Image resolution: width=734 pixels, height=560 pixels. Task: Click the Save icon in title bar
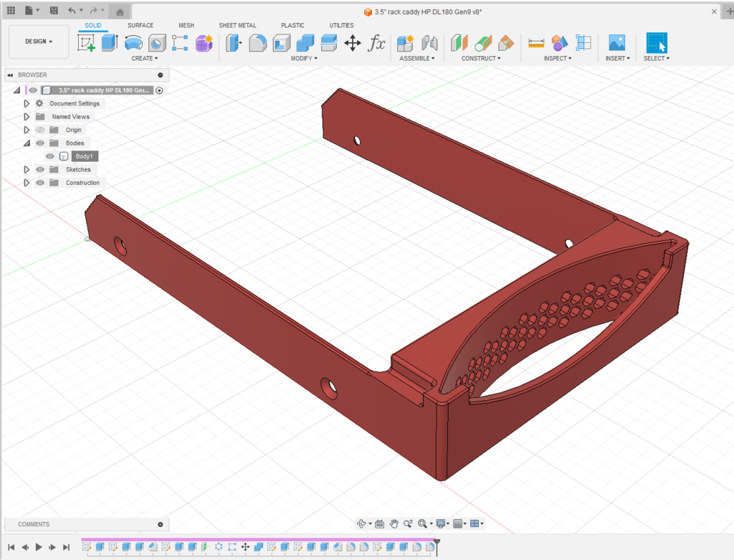pos(54,11)
